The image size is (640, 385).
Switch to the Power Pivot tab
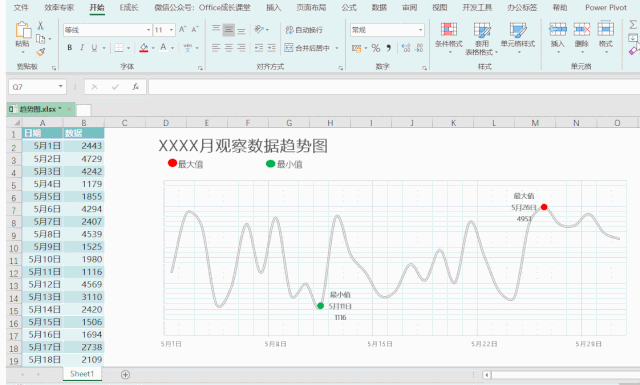[x=606, y=7]
